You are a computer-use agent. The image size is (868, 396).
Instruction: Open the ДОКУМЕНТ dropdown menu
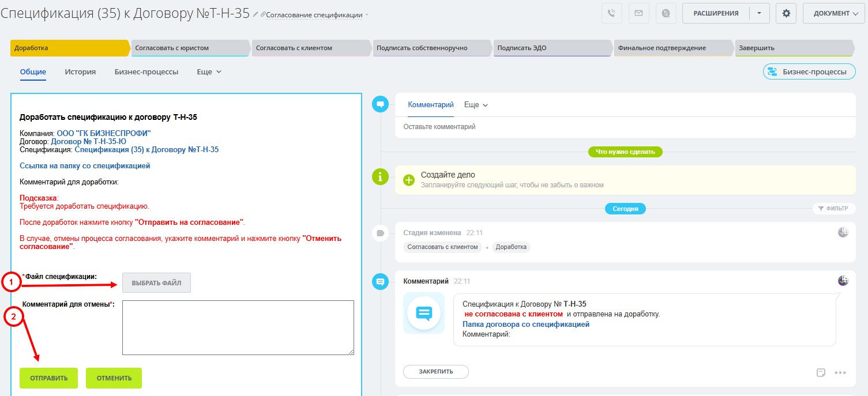coord(835,13)
